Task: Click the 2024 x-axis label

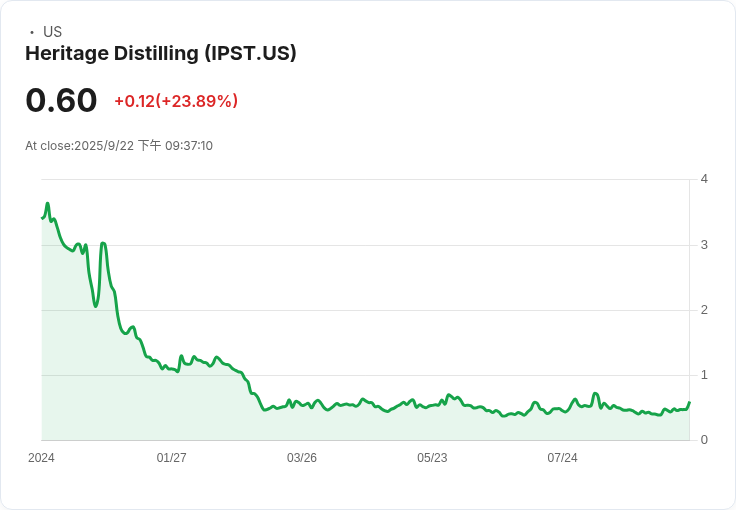Action: (41, 458)
